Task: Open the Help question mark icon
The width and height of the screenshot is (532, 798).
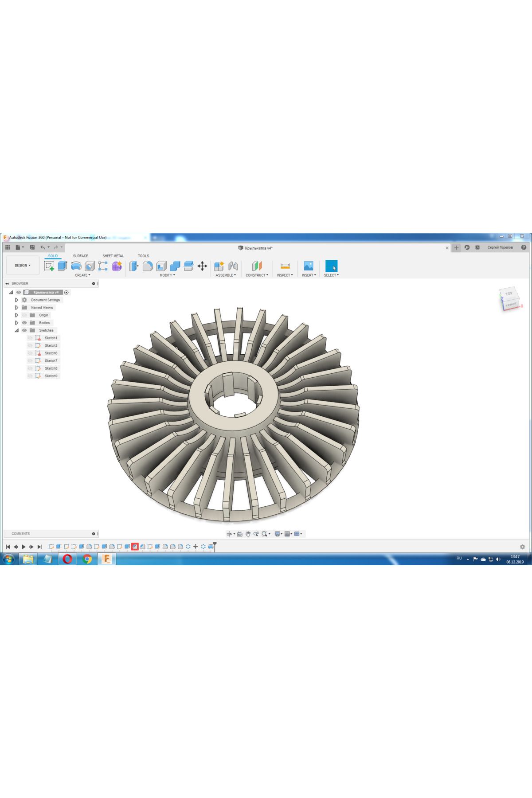Action: coord(524,247)
